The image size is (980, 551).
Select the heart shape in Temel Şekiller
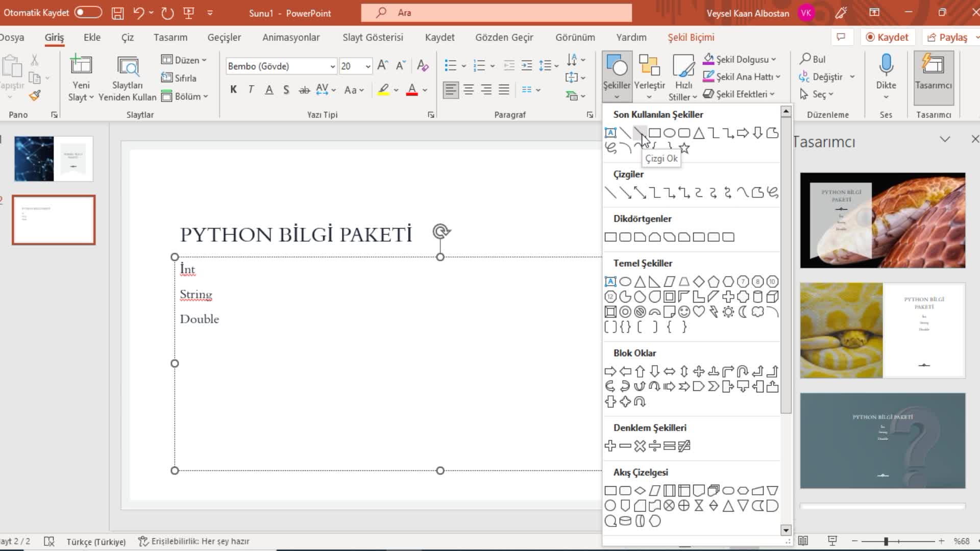699,312
